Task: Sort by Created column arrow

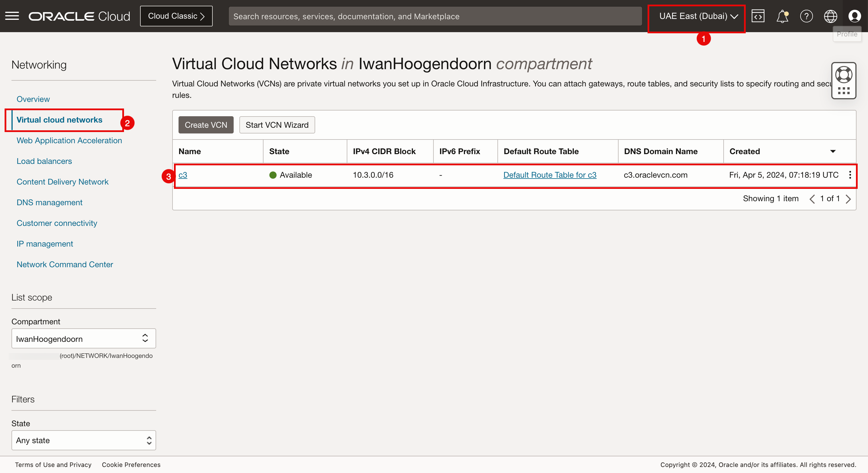Action: [833, 151]
